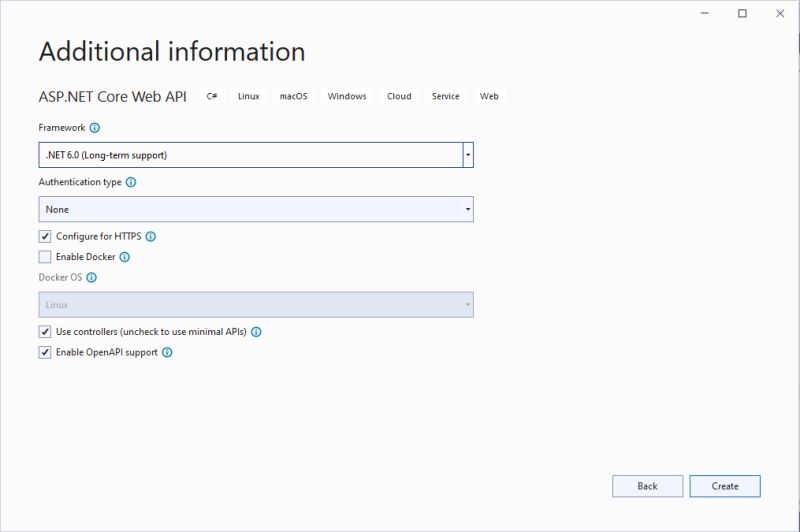Click the Framework label text
This screenshot has width=800, height=532.
pos(62,128)
